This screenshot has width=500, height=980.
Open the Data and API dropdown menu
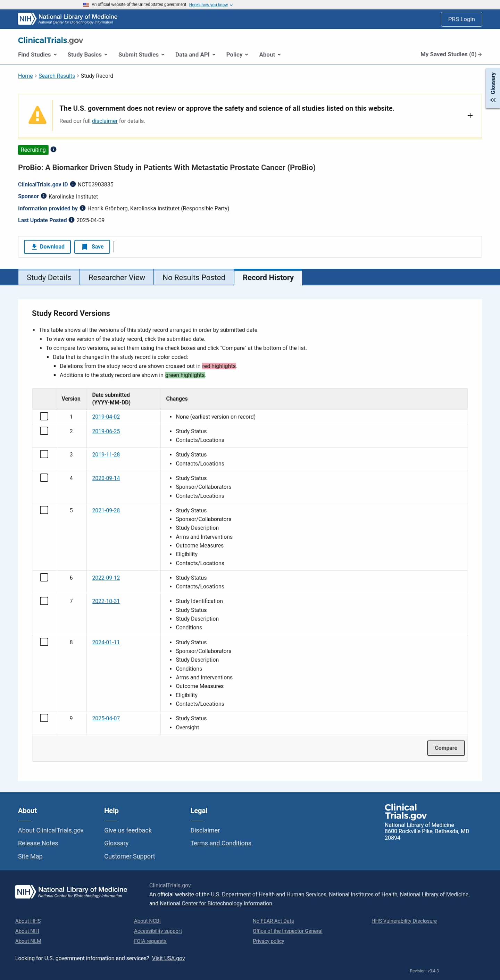(x=195, y=55)
